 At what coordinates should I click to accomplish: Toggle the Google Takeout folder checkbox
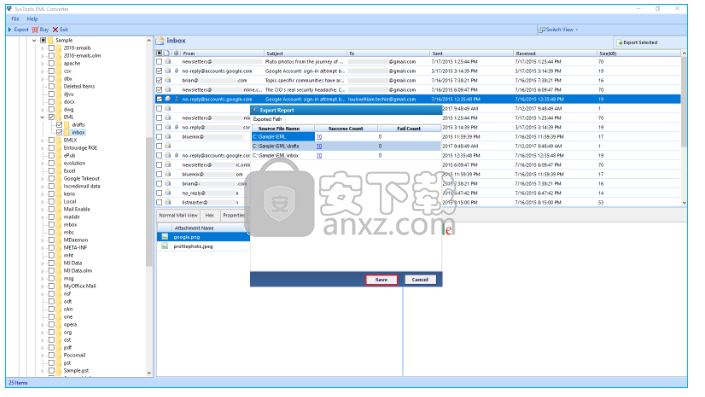52,179
